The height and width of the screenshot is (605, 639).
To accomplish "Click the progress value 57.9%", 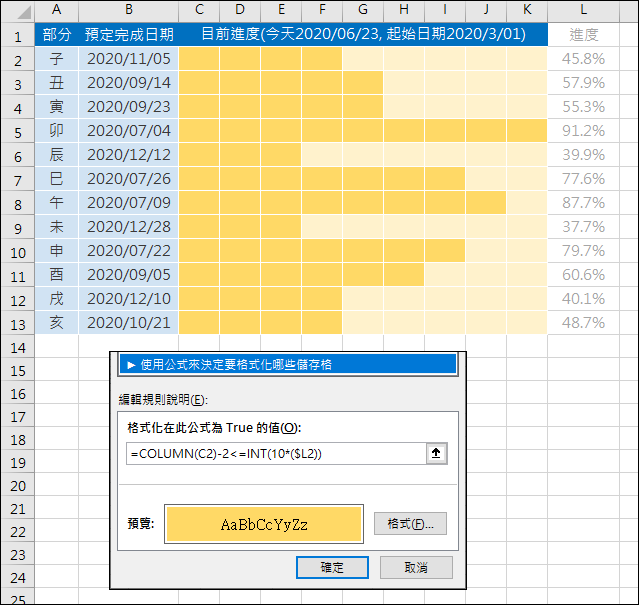I will click(x=584, y=83).
